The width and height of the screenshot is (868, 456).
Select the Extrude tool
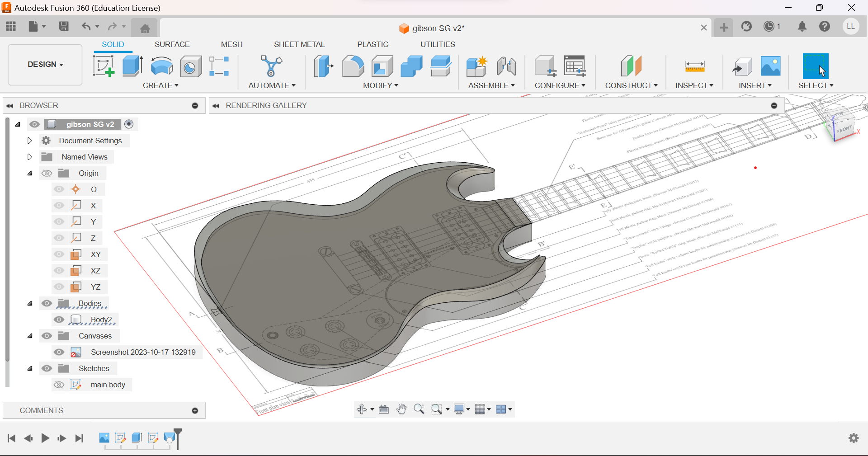[133, 66]
